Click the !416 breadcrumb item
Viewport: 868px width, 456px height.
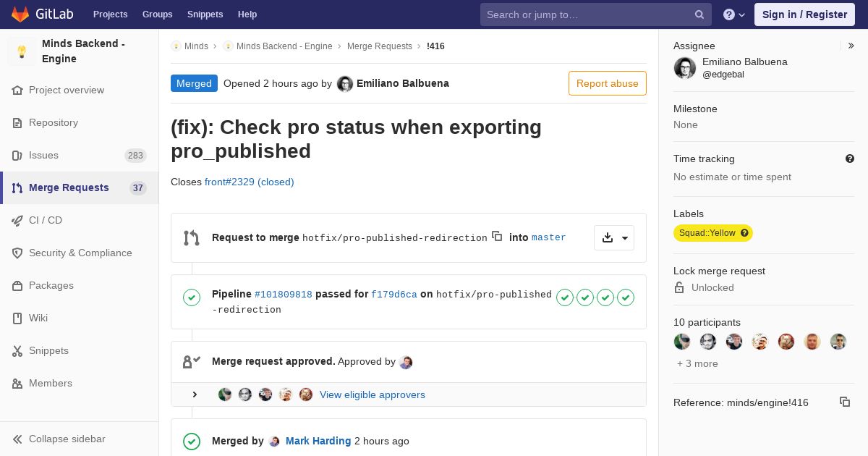[x=435, y=46]
